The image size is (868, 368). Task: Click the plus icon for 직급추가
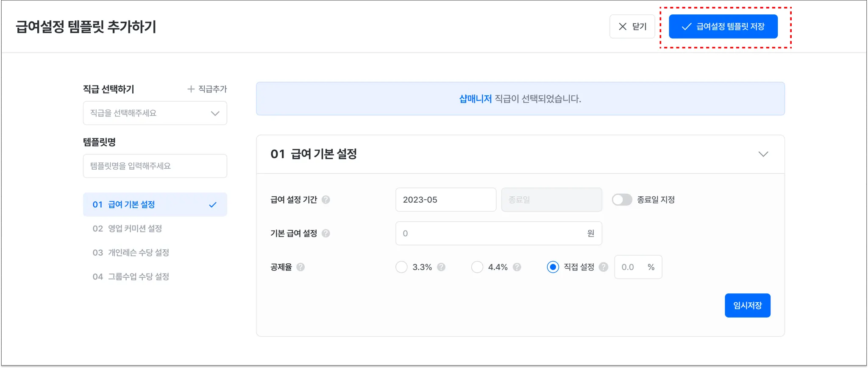click(191, 89)
